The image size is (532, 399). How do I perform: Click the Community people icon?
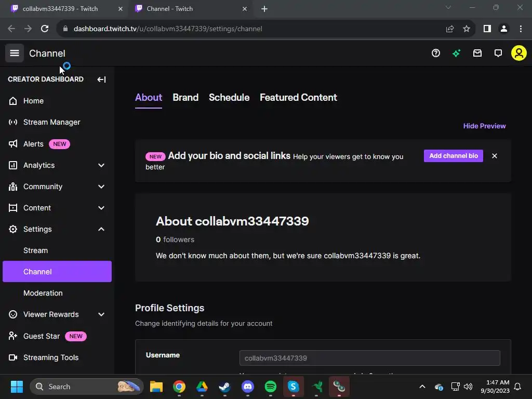(x=13, y=187)
